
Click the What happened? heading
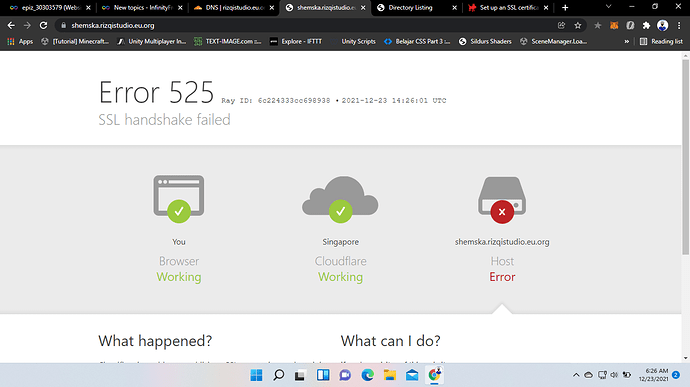pos(155,341)
